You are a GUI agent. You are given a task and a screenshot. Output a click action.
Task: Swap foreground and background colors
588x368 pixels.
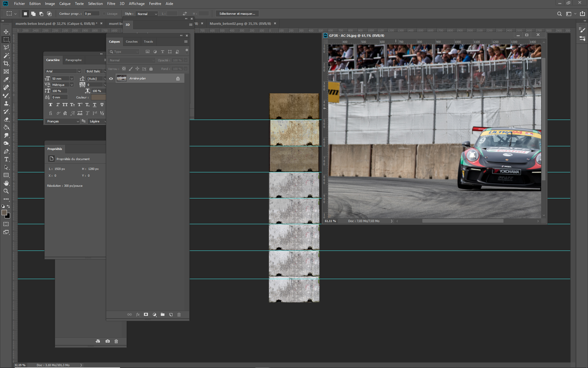click(9, 206)
